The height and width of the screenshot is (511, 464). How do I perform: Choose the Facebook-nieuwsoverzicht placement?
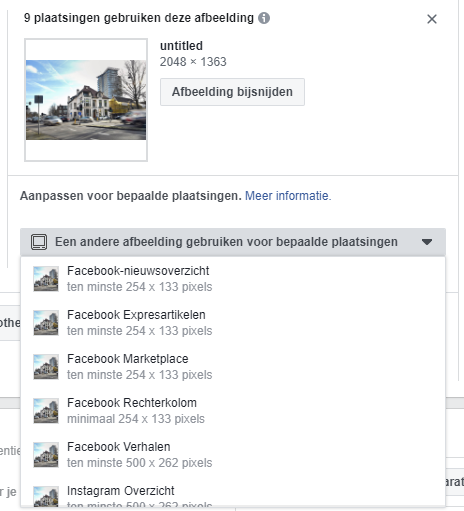(x=233, y=279)
